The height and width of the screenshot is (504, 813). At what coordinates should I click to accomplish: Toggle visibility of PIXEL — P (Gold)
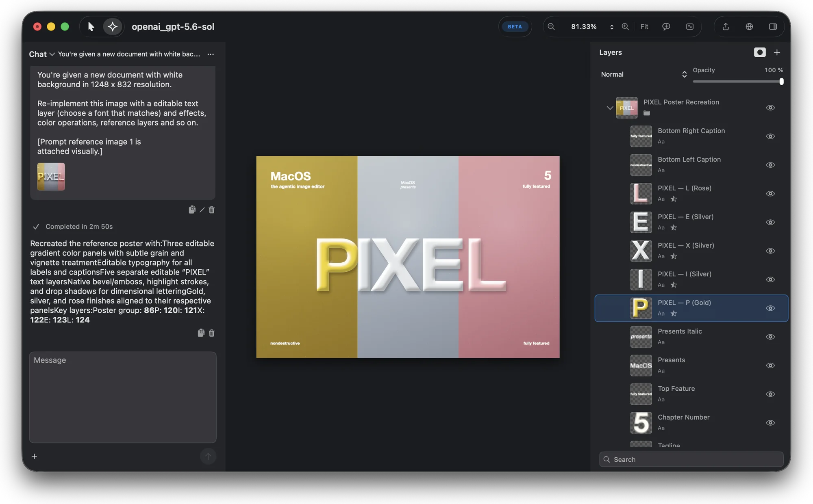point(770,308)
